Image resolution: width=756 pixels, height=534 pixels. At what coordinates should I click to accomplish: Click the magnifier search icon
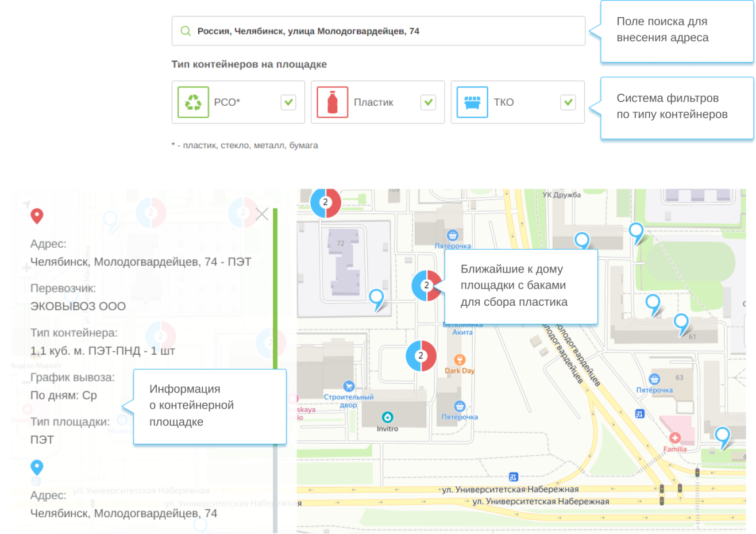point(186,31)
